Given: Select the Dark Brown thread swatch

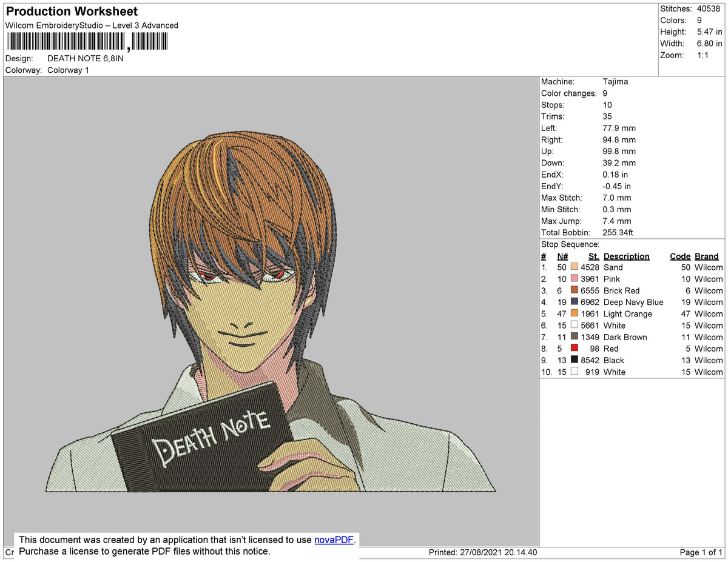Looking at the screenshot, I should [574, 337].
